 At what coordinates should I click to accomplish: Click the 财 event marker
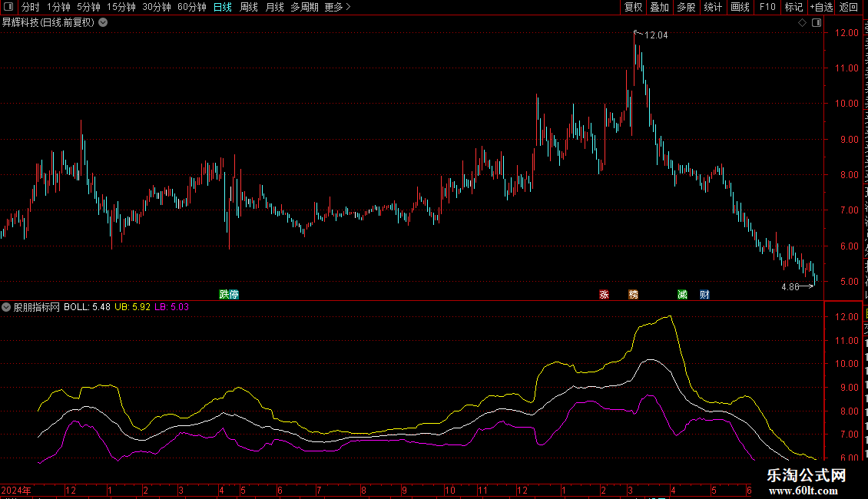tap(704, 294)
